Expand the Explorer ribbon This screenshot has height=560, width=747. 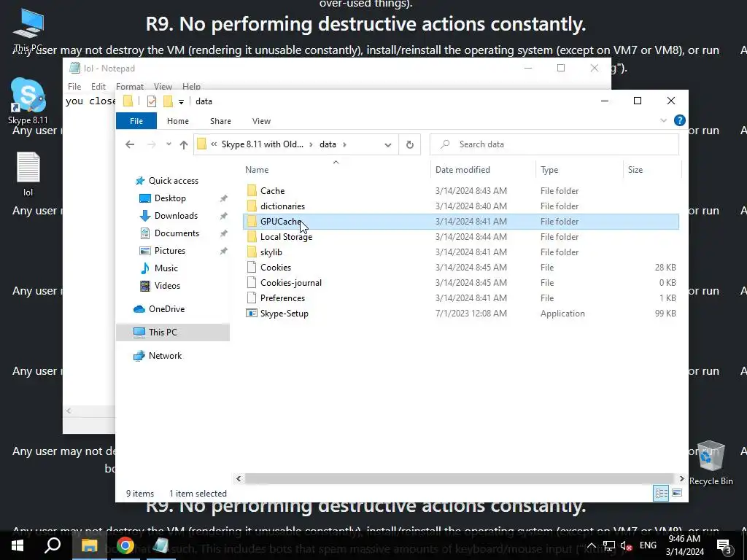coord(663,120)
